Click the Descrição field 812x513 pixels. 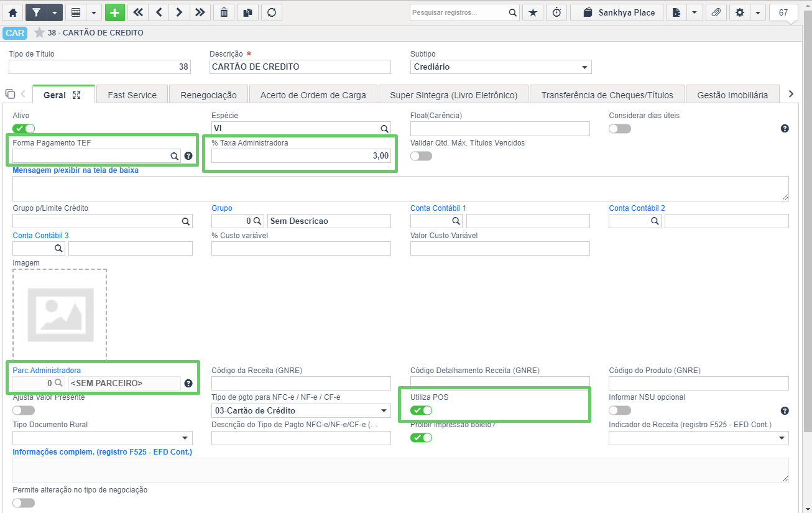tap(300, 67)
